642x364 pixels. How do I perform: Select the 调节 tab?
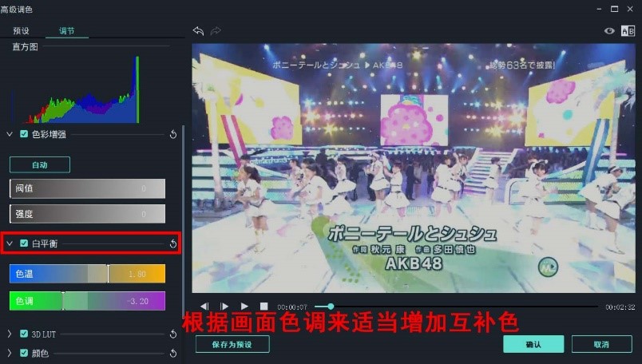pos(67,30)
